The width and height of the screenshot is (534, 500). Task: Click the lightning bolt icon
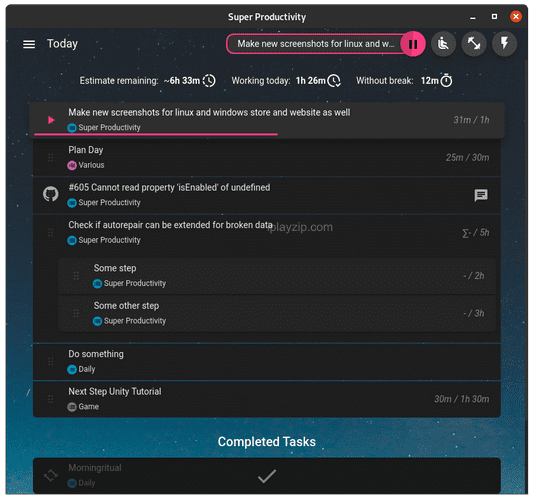(504, 44)
